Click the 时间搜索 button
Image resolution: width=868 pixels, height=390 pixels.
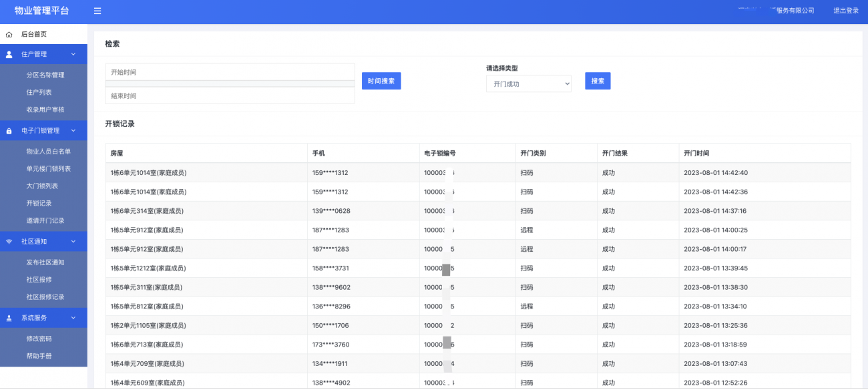pyautogui.click(x=381, y=81)
